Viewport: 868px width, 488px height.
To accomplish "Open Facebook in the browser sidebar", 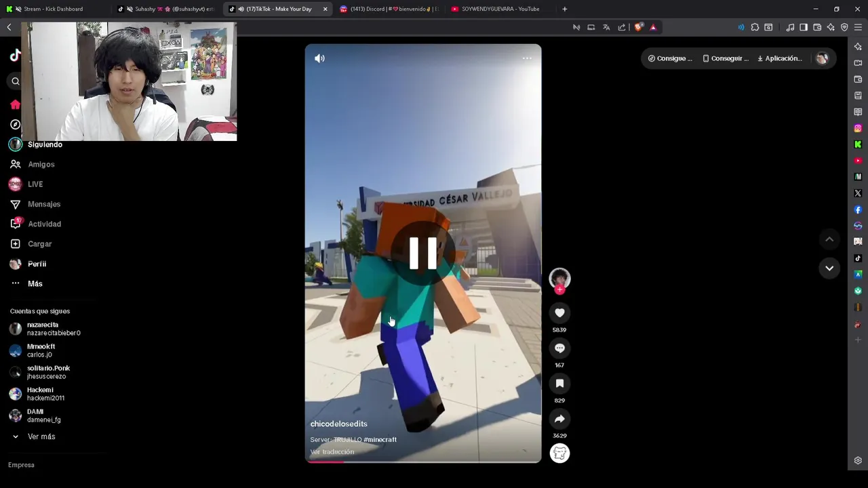I will [x=858, y=209].
